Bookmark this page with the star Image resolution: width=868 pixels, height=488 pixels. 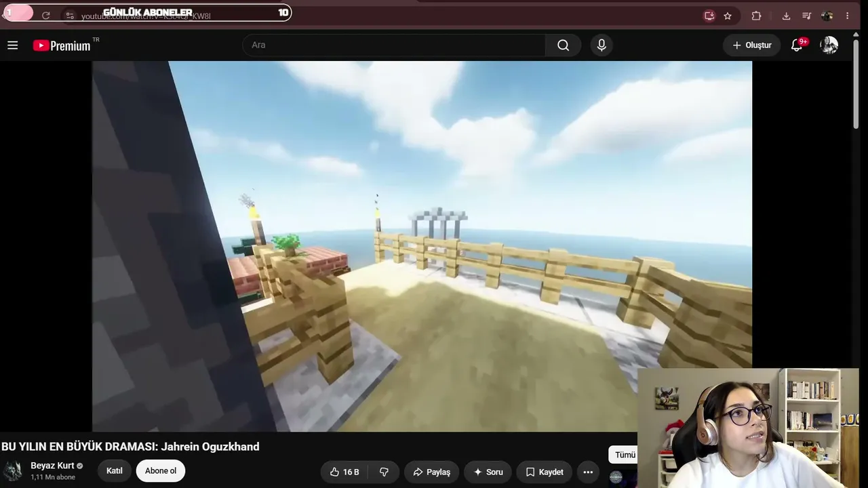coord(728,16)
